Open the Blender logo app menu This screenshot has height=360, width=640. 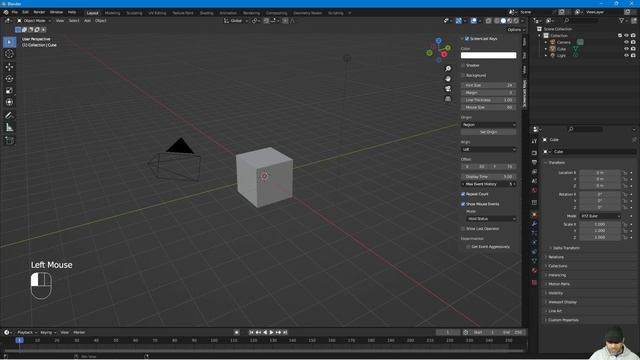[6, 12]
